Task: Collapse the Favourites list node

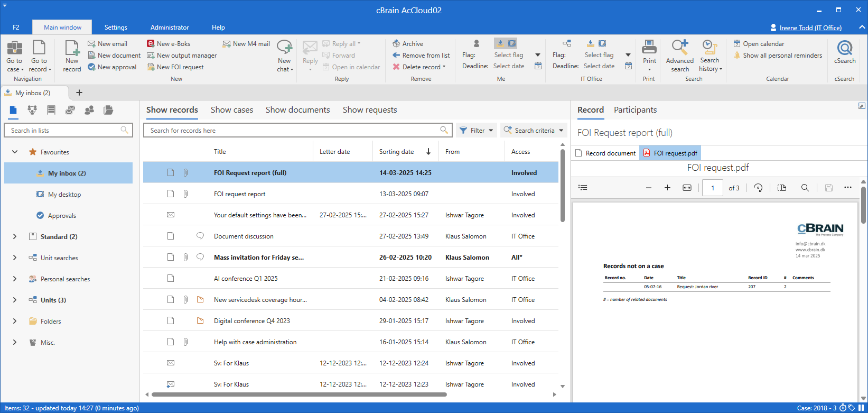Action: tap(15, 152)
